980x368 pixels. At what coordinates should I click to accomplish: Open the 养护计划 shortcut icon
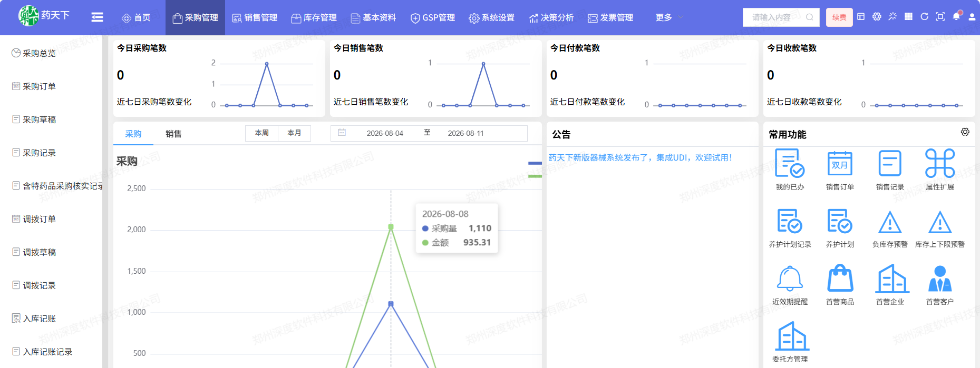(840, 221)
